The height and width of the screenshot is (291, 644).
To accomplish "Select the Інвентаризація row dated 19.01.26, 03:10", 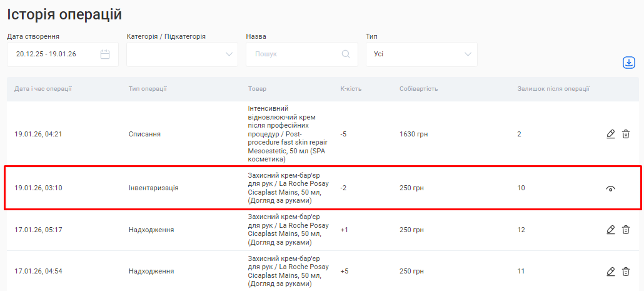I will pyautogui.click(x=153, y=188).
